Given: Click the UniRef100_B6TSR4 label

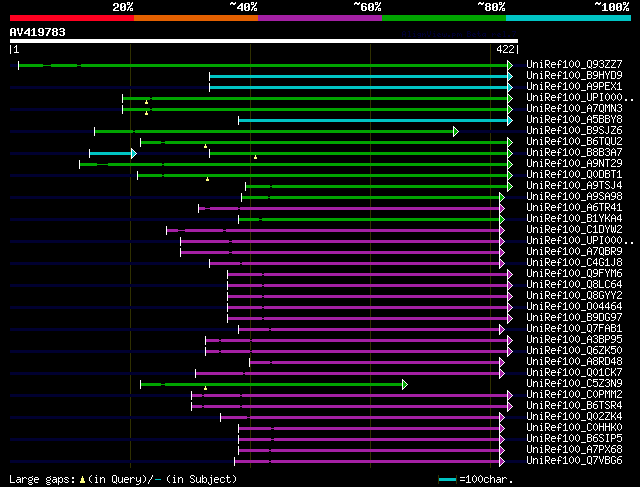Looking at the screenshot, I should pyautogui.click(x=574, y=406).
